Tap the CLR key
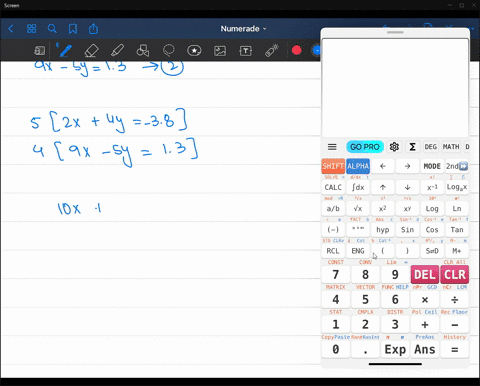 pos(455,275)
